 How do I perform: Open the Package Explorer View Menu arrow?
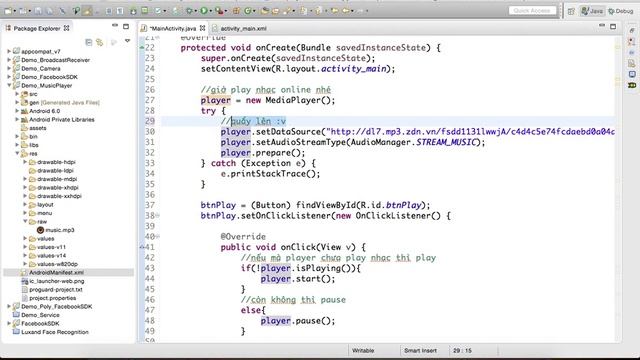[x=127, y=41]
